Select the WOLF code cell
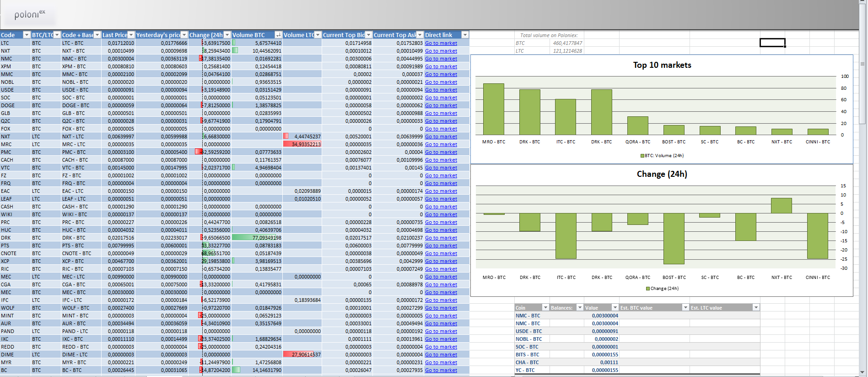 tap(15, 308)
